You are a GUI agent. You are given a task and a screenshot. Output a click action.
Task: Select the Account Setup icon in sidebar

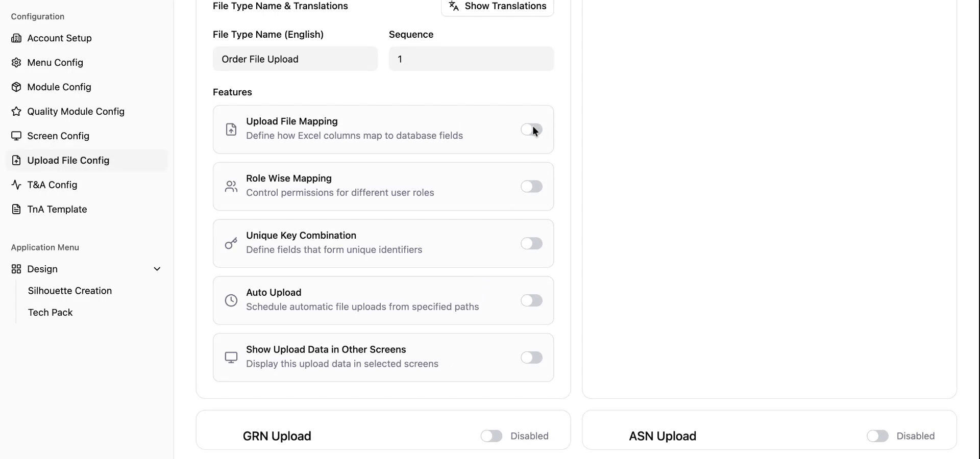[17, 38]
